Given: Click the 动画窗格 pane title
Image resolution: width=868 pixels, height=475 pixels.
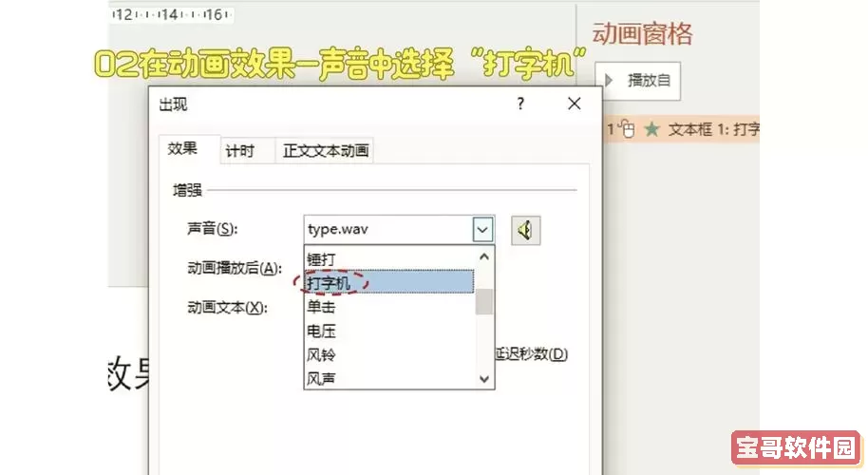Looking at the screenshot, I should [x=642, y=34].
